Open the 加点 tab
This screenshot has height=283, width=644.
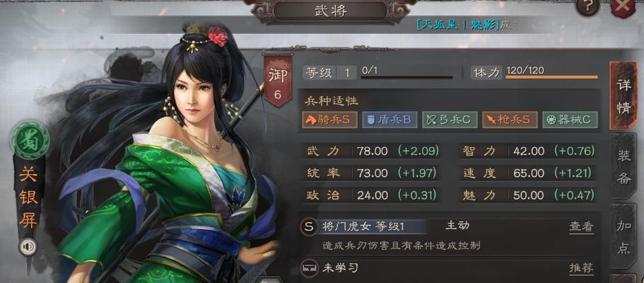click(x=623, y=237)
